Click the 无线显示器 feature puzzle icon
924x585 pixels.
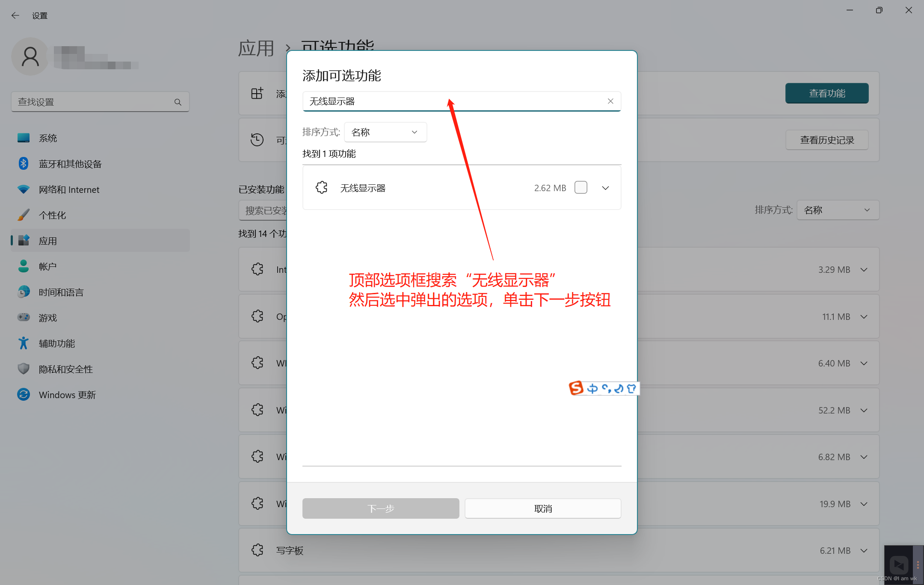321,187
